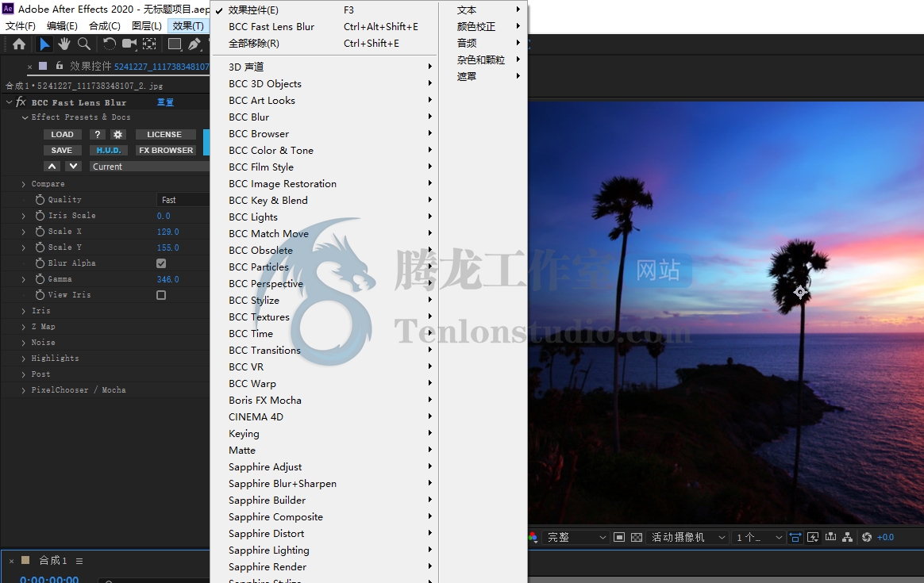Click the reset exposure aperture icon
The width and height of the screenshot is (924, 583).
click(x=866, y=537)
